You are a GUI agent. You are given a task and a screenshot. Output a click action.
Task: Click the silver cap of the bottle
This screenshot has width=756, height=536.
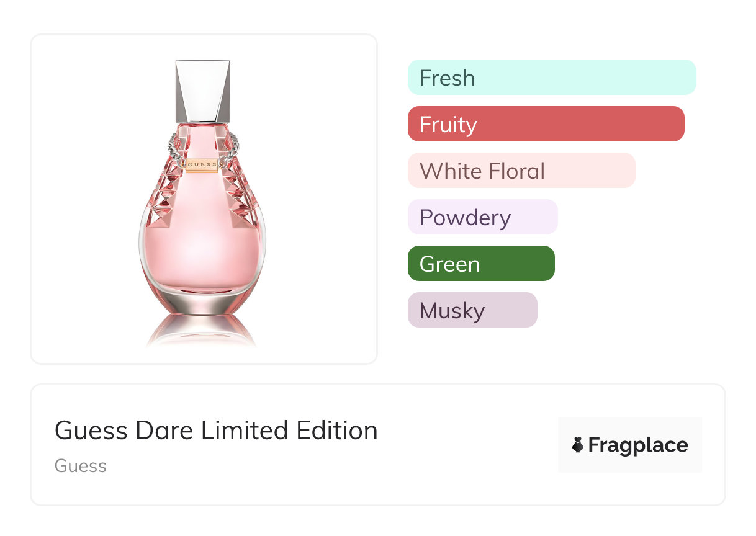click(202, 90)
